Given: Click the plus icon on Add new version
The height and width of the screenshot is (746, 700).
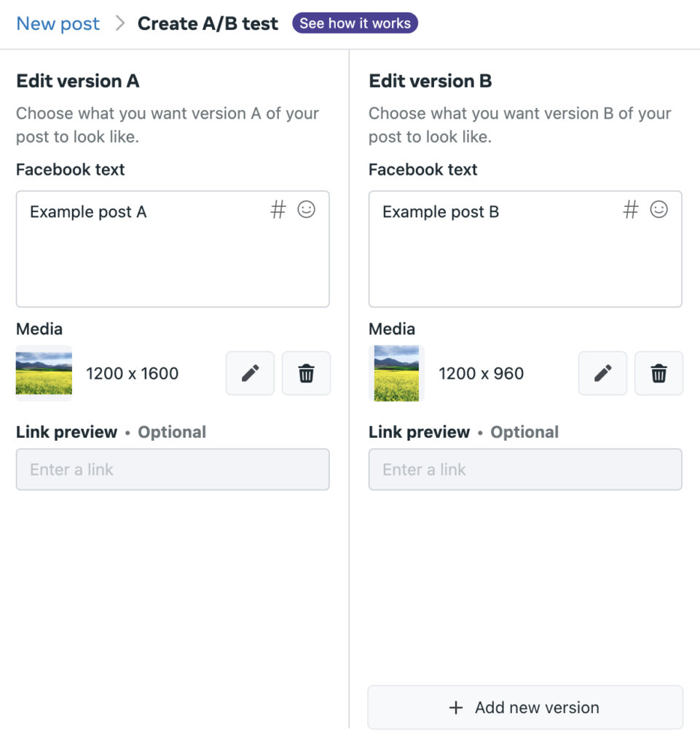Looking at the screenshot, I should (456, 707).
